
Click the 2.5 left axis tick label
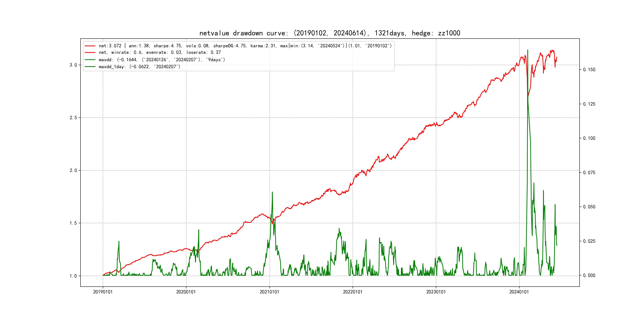(x=73, y=118)
